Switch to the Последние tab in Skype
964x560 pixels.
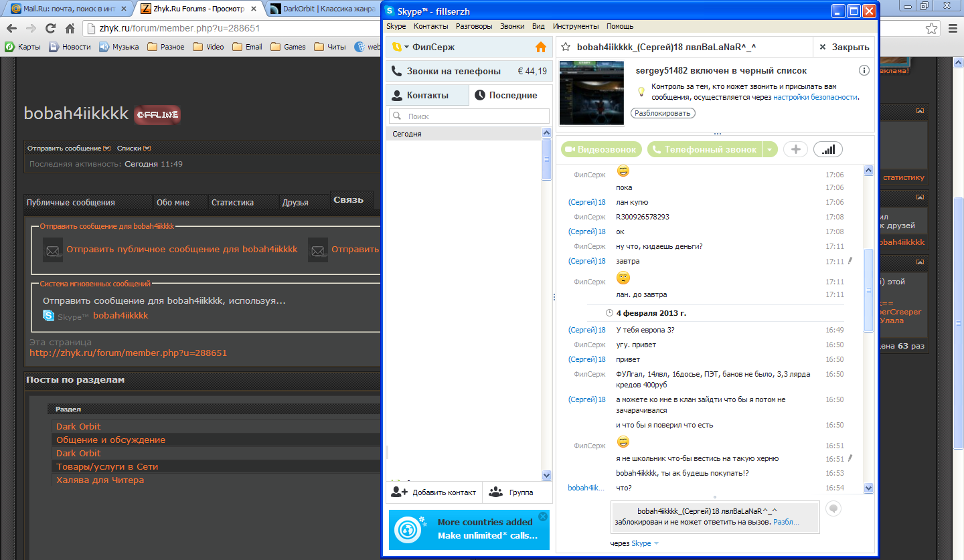[511, 95]
